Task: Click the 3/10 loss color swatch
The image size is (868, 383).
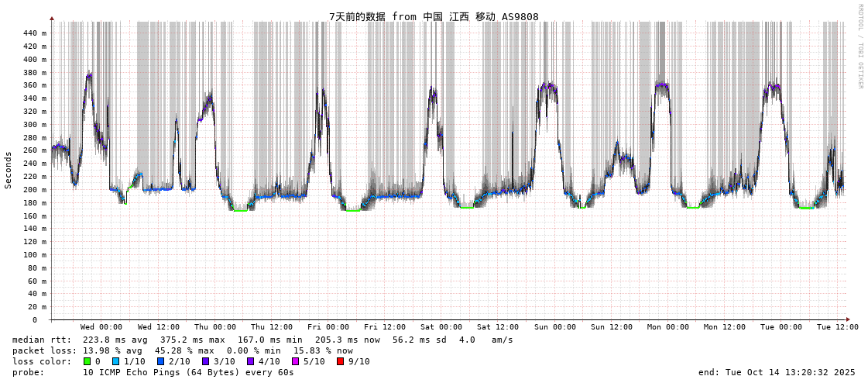Action: [x=205, y=361]
